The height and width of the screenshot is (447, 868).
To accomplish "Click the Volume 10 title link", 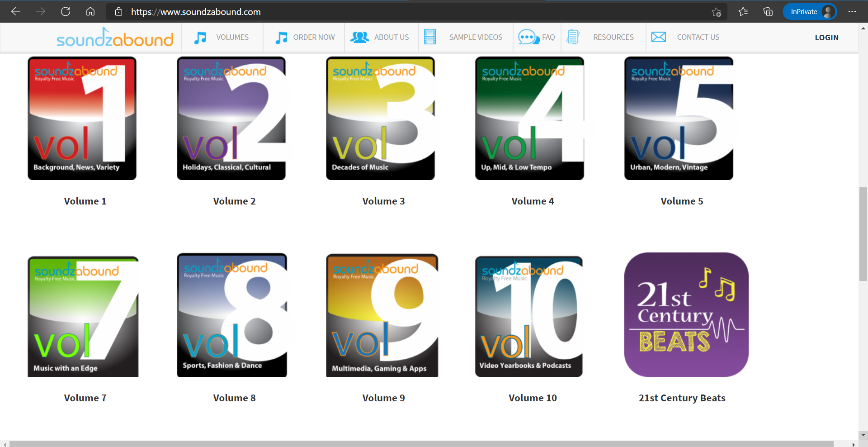I will tap(533, 398).
